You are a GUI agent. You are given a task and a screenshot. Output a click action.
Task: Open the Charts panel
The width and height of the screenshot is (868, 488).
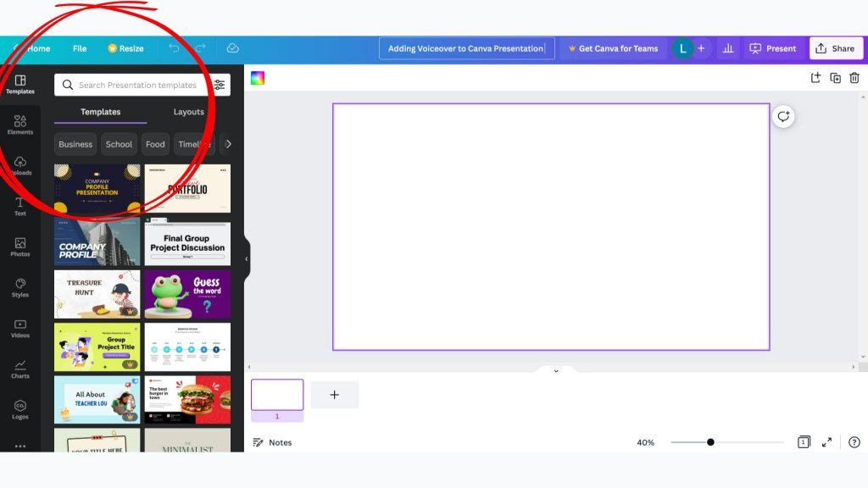[x=19, y=369]
